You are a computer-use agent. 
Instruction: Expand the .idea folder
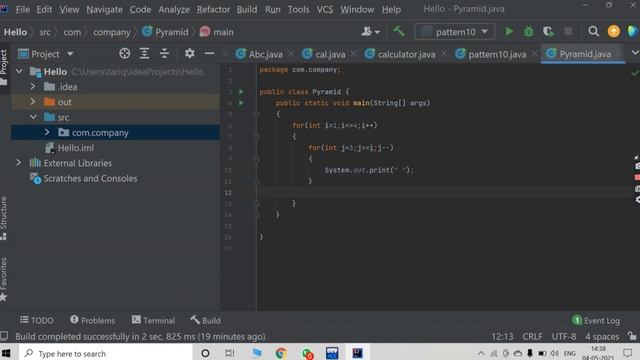pos(33,87)
